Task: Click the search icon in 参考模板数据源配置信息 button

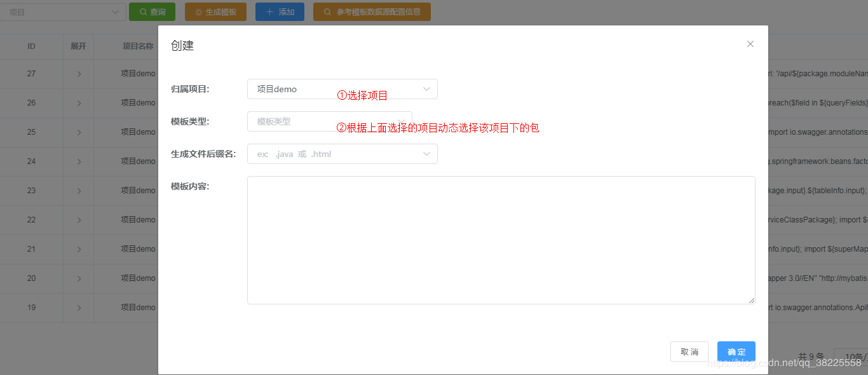Action: 327,12
